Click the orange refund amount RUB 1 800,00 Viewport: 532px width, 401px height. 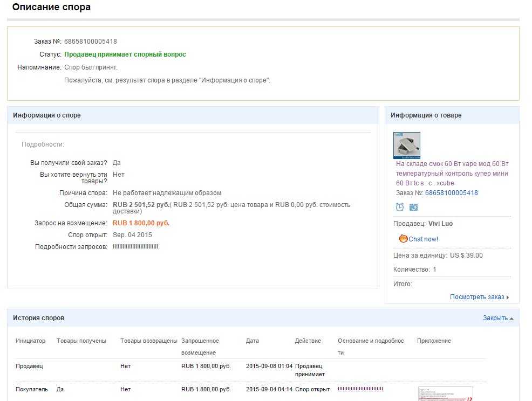click(x=141, y=223)
